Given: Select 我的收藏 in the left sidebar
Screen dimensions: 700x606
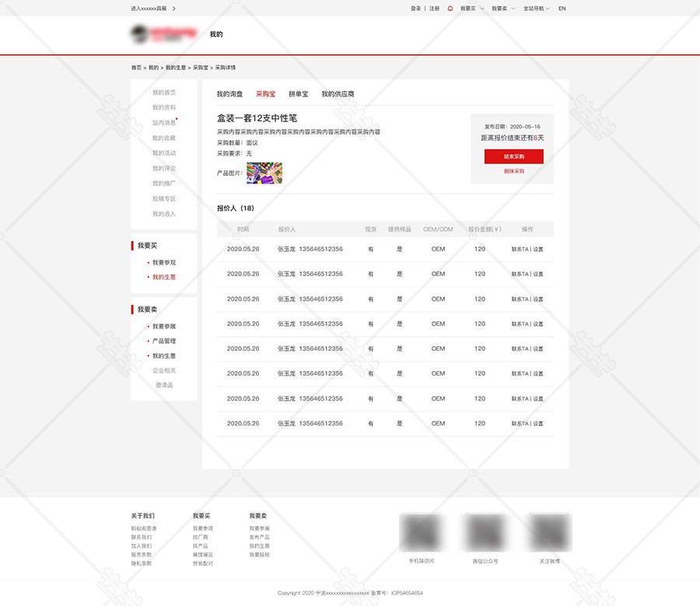Looking at the screenshot, I should click(x=164, y=138).
